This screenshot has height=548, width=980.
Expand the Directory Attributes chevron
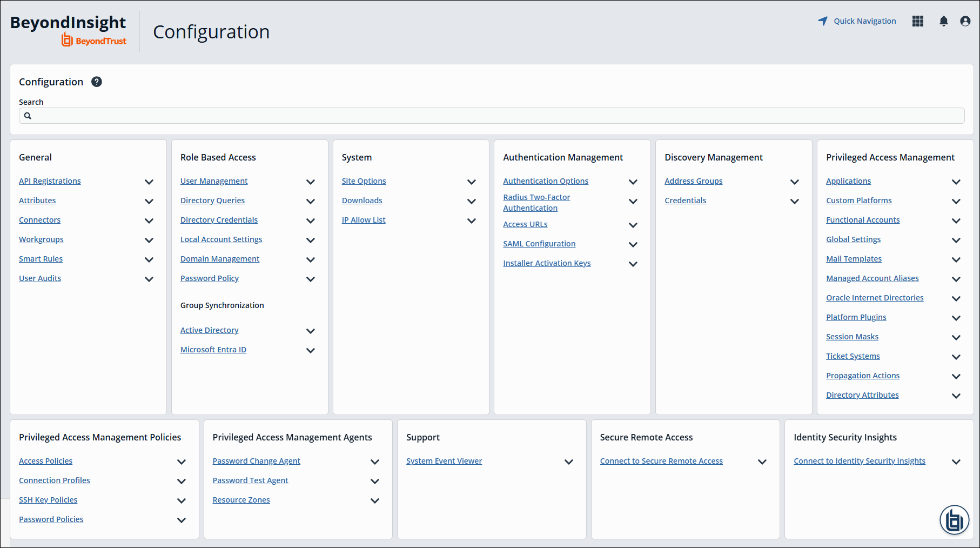[956, 396]
